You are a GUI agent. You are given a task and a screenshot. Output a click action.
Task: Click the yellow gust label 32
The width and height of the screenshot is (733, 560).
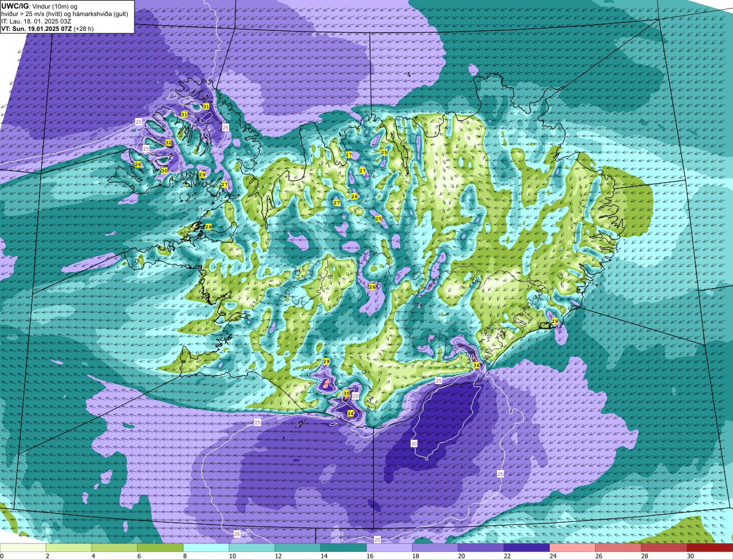tap(168, 143)
